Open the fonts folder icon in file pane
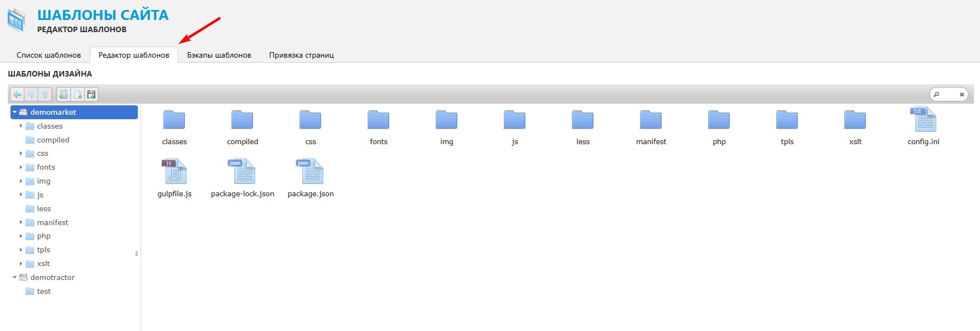Screen dimensions: 980x331 (378, 120)
